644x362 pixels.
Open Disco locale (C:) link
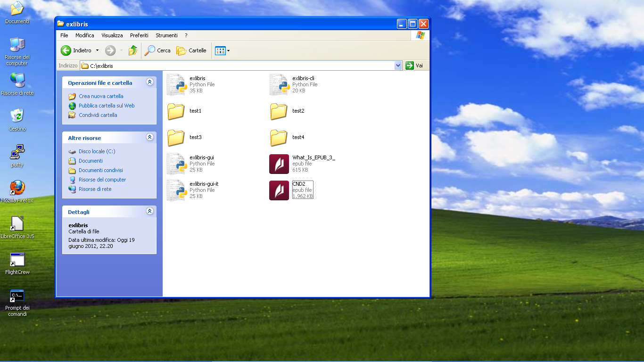97,151
